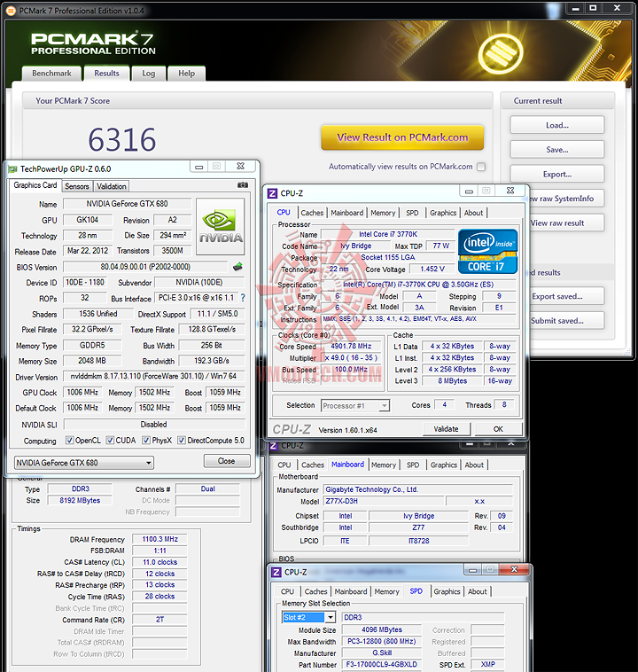Click the Z icon of the CPU-Z SPD window

coord(276,572)
